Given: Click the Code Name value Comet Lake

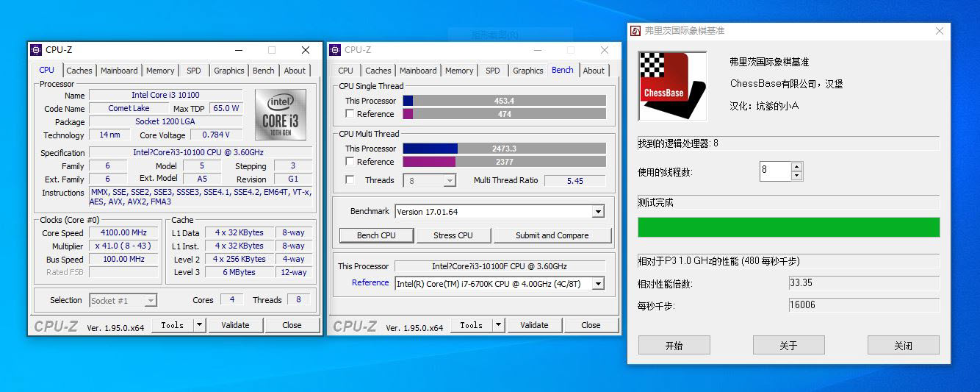Looking at the screenshot, I should 129,109.
